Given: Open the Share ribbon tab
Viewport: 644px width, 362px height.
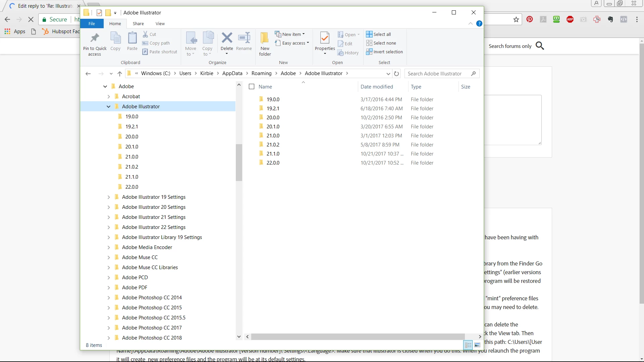Looking at the screenshot, I should (138, 24).
